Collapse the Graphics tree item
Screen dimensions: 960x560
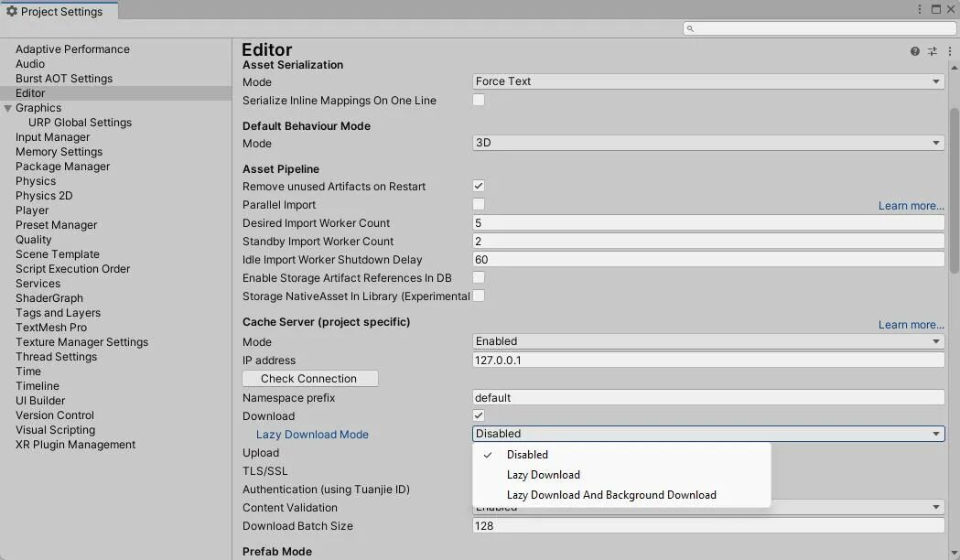point(7,107)
